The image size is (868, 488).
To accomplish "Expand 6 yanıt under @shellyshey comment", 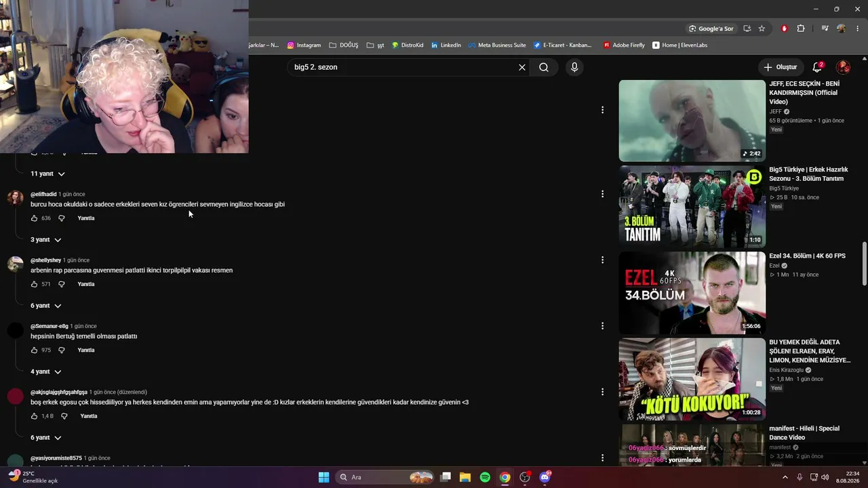I will pyautogui.click(x=45, y=306).
